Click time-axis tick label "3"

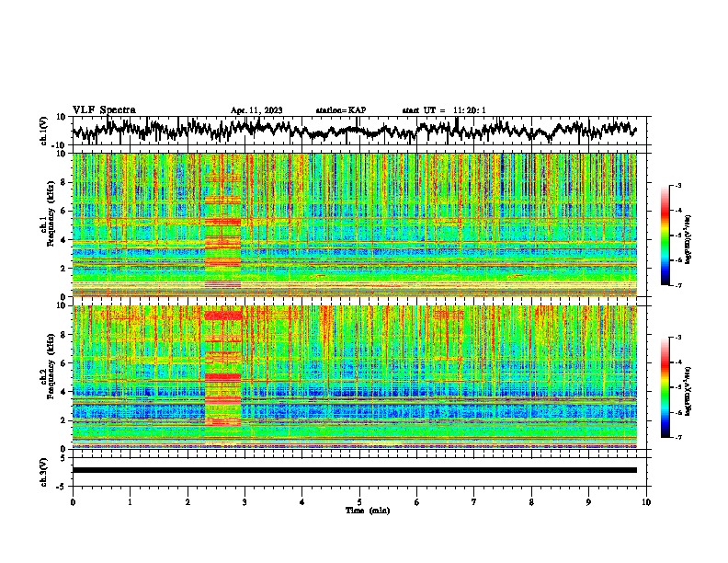click(245, 502)
